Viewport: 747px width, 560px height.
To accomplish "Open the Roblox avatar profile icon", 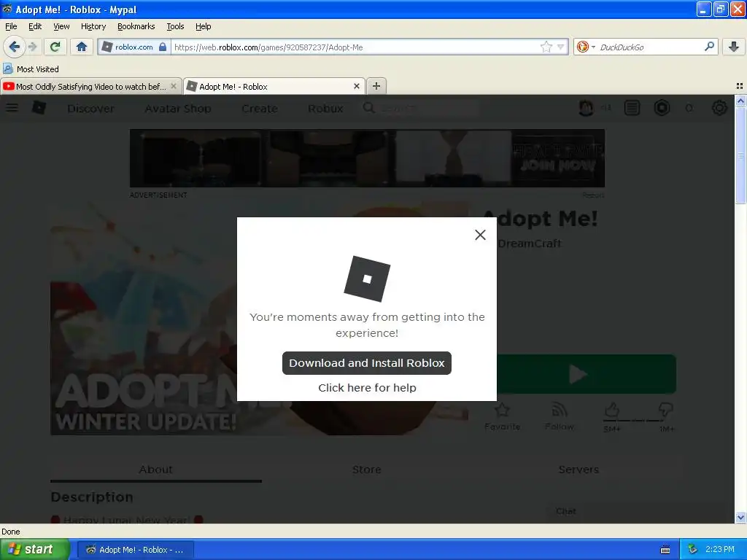I will click(x=586, y=108).
